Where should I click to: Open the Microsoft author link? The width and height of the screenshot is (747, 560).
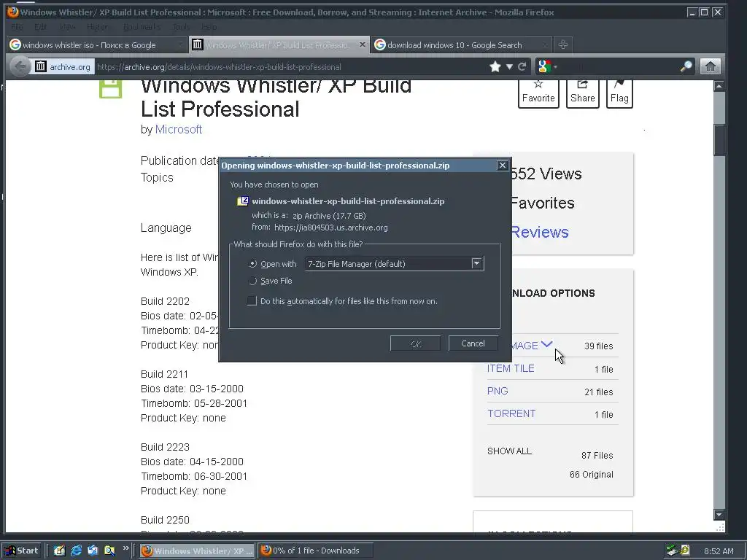179,130
